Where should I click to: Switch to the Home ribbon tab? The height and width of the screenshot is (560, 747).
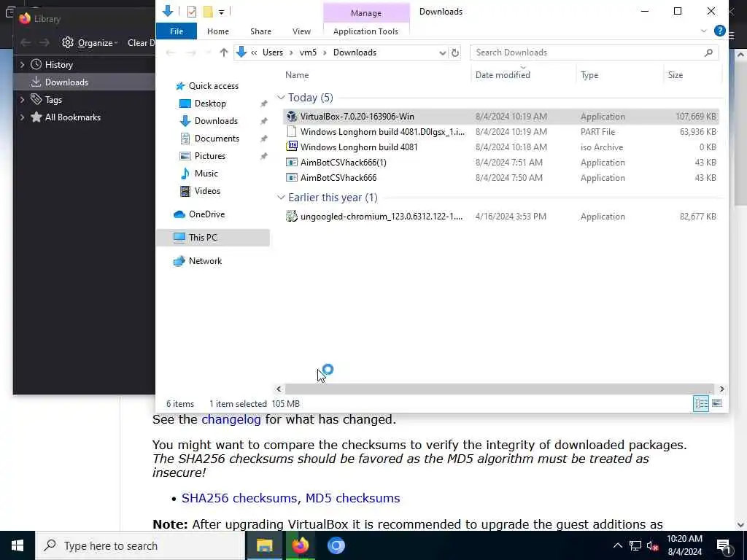click(218, 31)
